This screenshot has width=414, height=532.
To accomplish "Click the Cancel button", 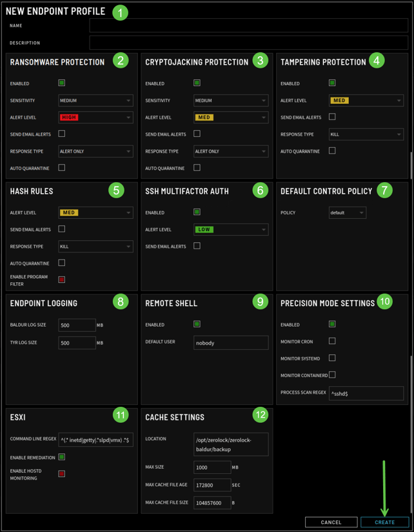I will (x=331, y=522).
